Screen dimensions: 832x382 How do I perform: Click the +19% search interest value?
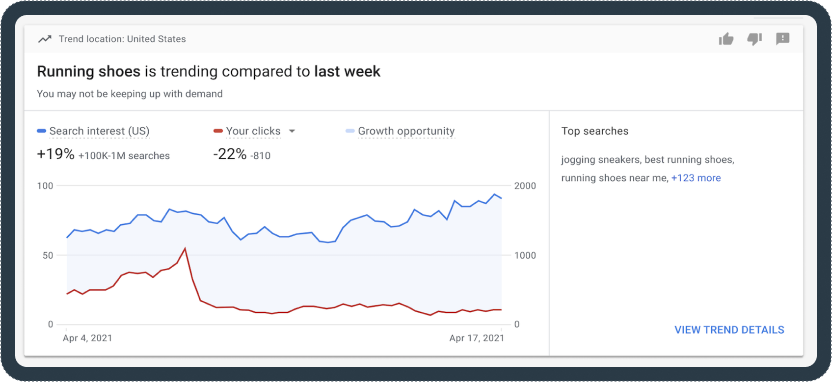click(55, 155)
